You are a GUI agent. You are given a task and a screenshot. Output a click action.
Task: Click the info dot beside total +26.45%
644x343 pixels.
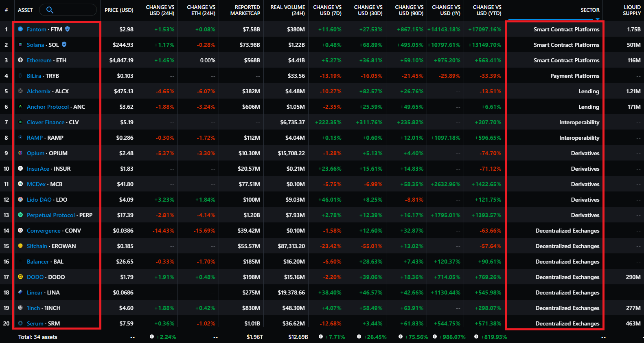point(359,337)
